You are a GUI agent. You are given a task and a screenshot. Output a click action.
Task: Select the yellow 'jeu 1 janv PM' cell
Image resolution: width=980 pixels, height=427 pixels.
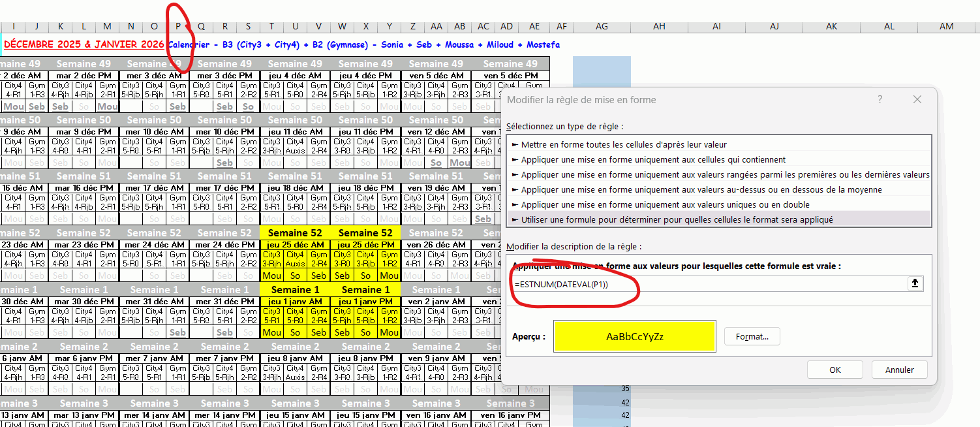click(x=365, y=302)
